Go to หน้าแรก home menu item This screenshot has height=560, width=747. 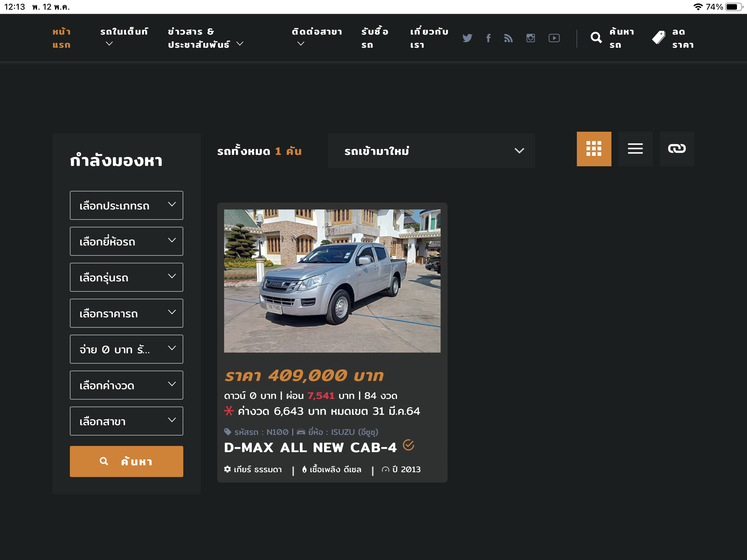(x=62, y=38)
